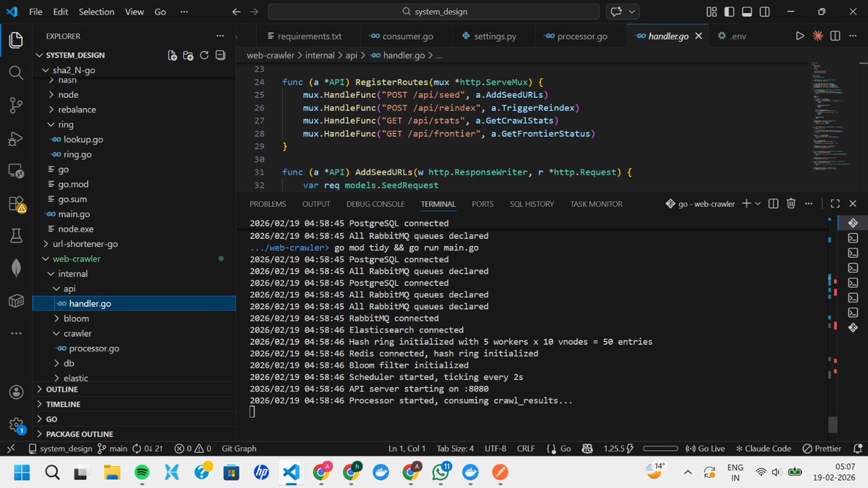Open the Manage gear in activity bar

pyautogui.click(x=16, y=425)
